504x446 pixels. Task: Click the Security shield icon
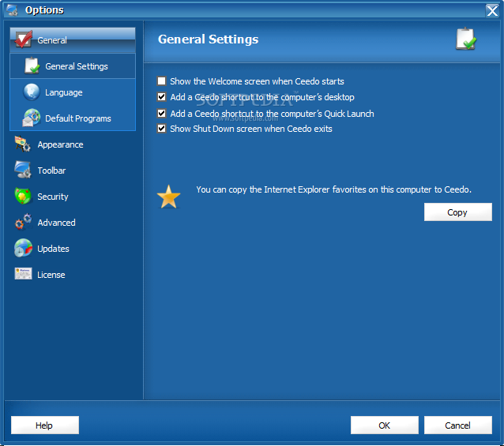pyautogui.click(x=23, y=197)
